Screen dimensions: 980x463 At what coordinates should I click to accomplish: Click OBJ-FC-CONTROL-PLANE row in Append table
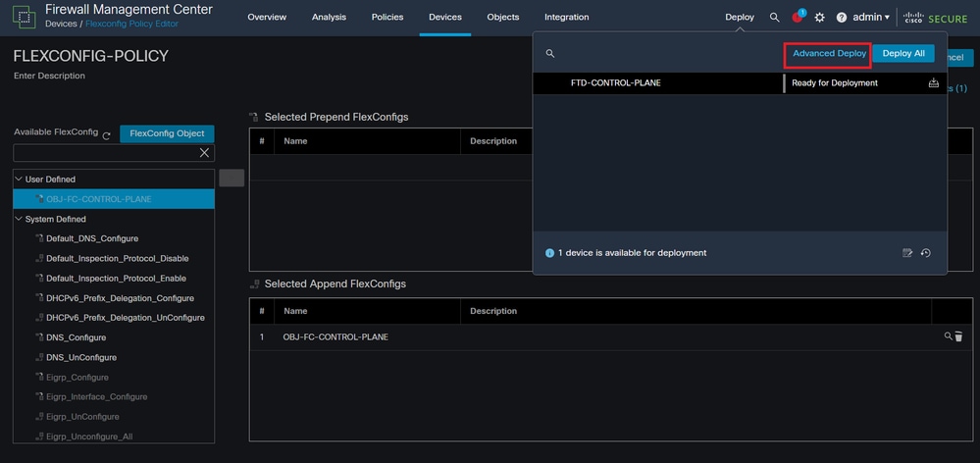[x=612, y=336]
